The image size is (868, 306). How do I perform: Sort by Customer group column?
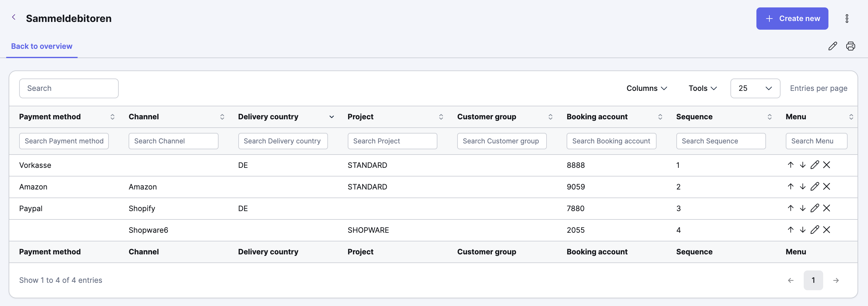click(x=550, y=117)
